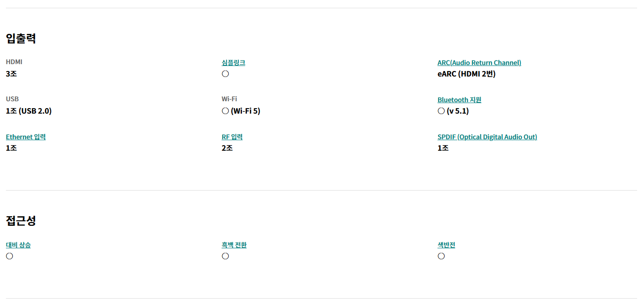644x306 pixels.
Task: Open the ARC(Audio Return Channel) link
Action: click(479, 63)
